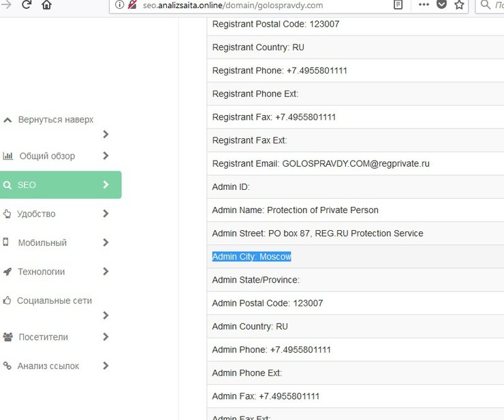Click the reader view icon
504x420 pixels.
click(x=398, y=5)
